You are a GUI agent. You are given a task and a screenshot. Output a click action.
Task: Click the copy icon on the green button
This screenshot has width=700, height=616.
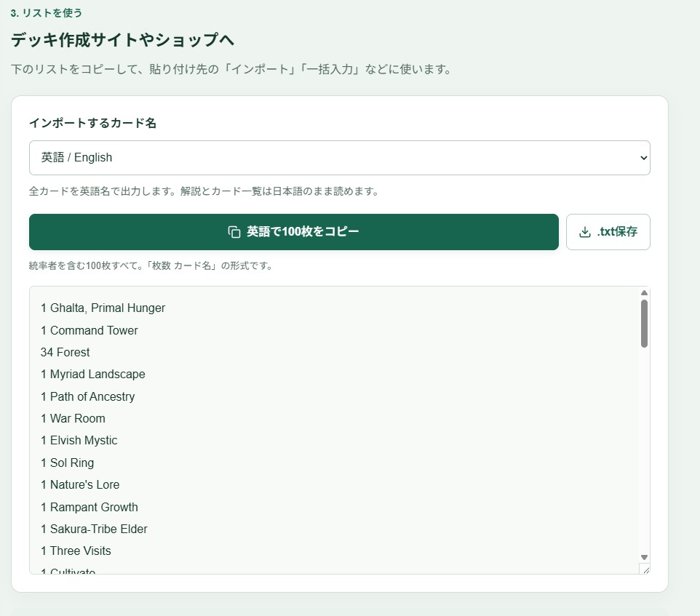[234, 232]
